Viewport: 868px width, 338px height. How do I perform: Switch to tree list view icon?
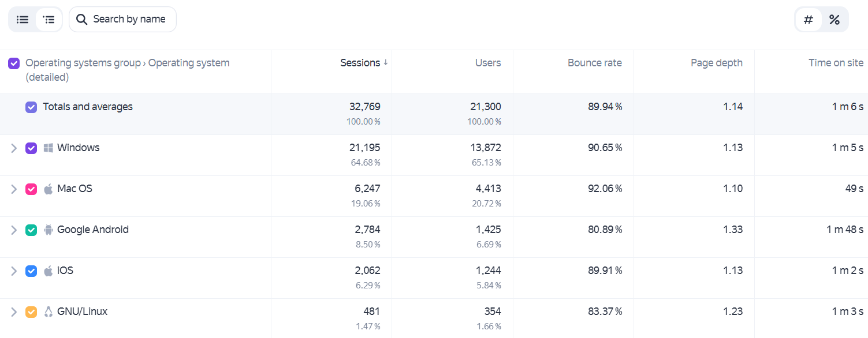50,20
